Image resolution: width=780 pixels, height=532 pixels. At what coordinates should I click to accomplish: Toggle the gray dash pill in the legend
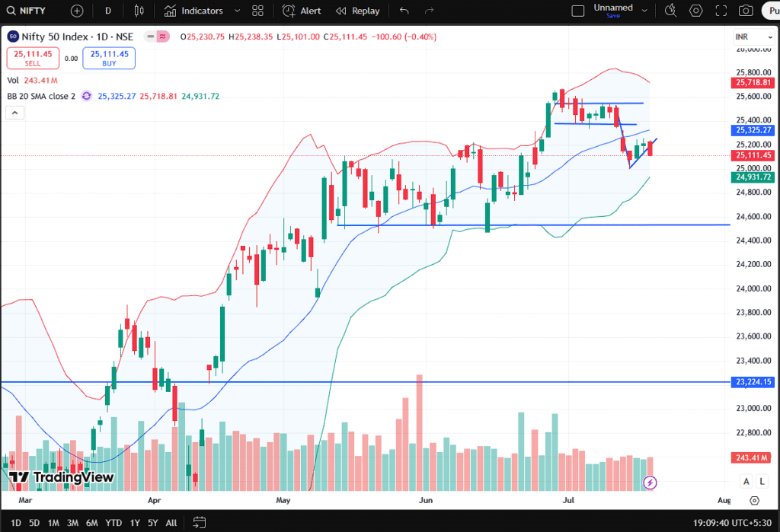click(150, 37)
